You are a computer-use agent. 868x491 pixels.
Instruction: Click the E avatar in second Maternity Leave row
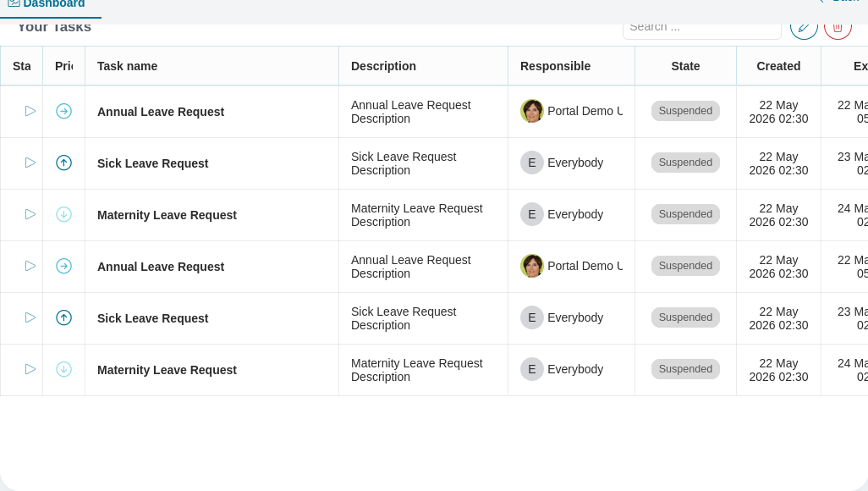(x=531, y=369)
